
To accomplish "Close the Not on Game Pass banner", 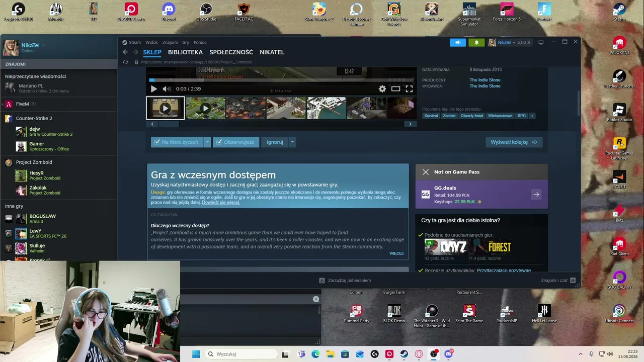I will tap(426, 172).
